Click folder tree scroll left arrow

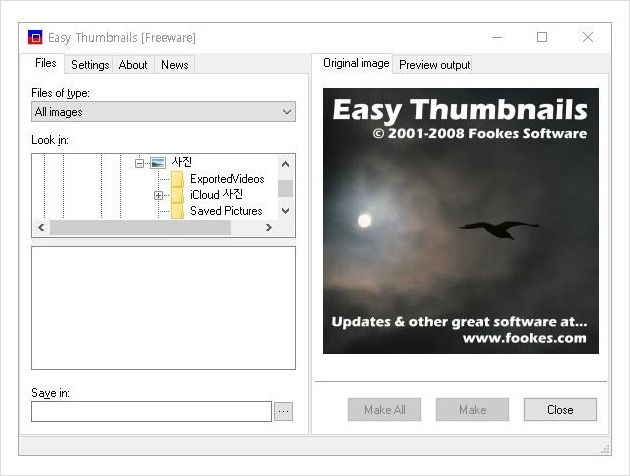click(x=41, y=227)
